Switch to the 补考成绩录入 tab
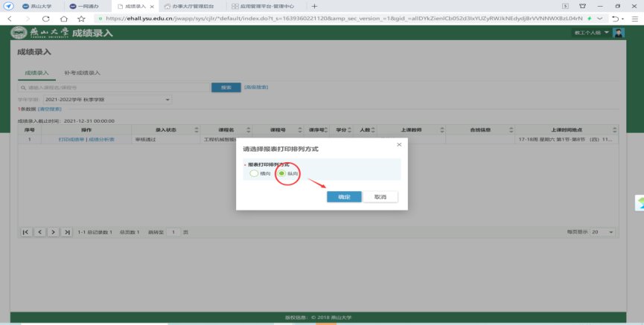Viewport: 644px width, 325px height. [x=83, y=73]
